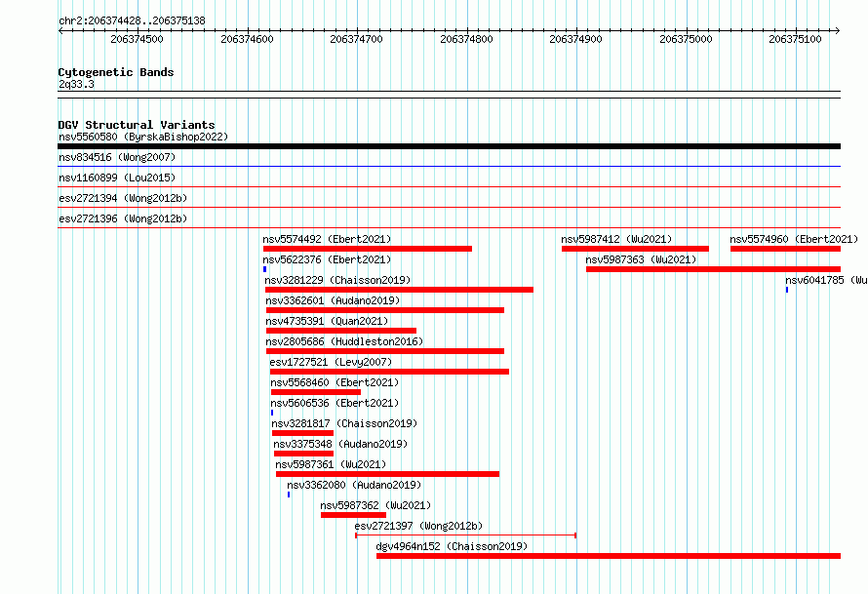The height and width of the screenshot is (594, 868).
Task: Click ruler position 206374600
Action: tap(247, 39)
